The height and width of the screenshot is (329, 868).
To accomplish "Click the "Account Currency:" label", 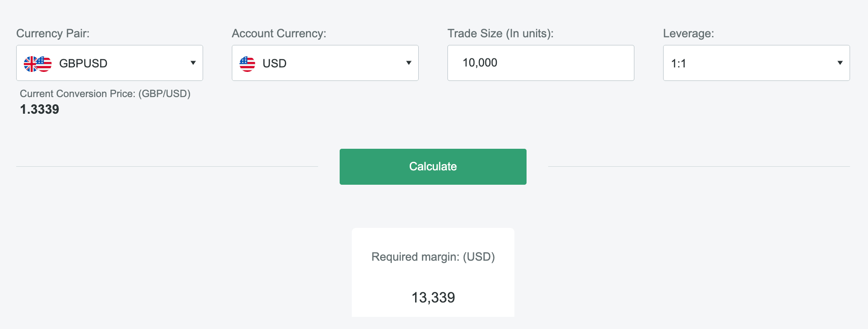I will [x=279, y=33].
